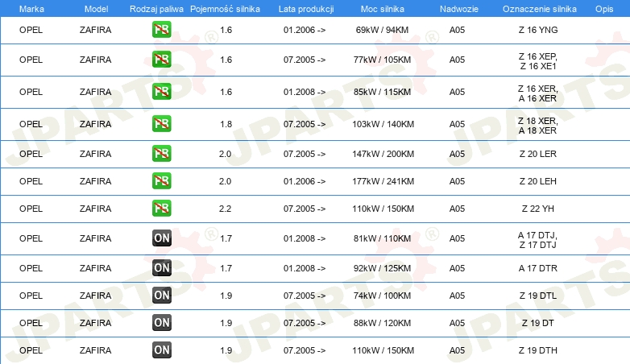Click the power value 103kW / 140KM
The width and height of the screenshot is (630, 364).
[x=383, y=124]
